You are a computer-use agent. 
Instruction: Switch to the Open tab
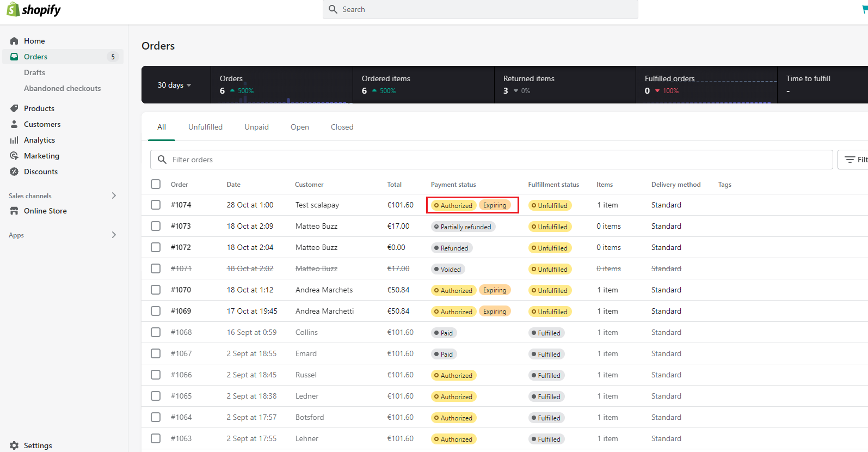(x=299, y=127)
